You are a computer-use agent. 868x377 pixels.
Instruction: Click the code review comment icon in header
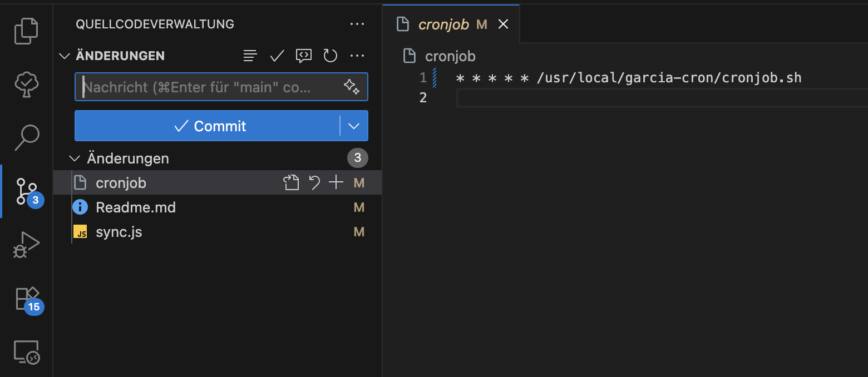pos(303,56)
